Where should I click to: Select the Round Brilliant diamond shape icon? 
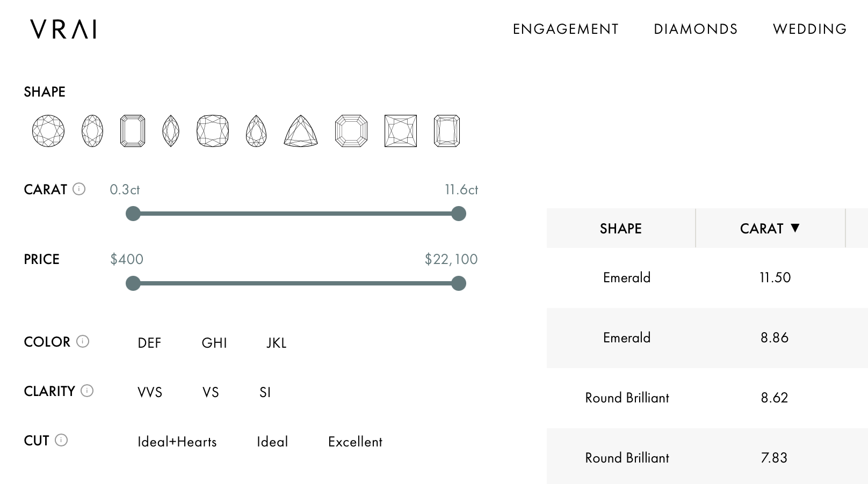[48, 131]
